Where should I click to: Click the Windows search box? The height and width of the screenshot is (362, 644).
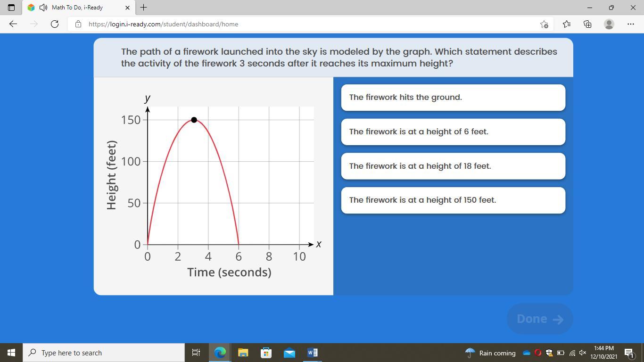[104, 353]
